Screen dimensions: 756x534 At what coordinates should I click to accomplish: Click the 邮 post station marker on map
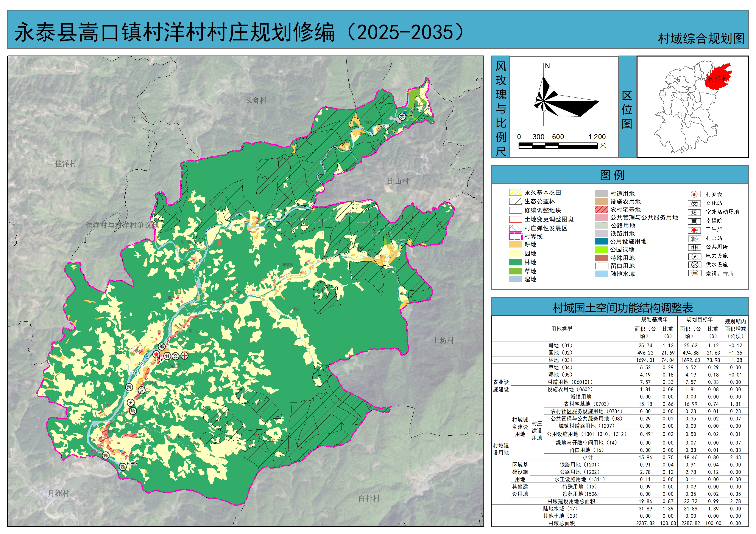click(x=161, y=347)
